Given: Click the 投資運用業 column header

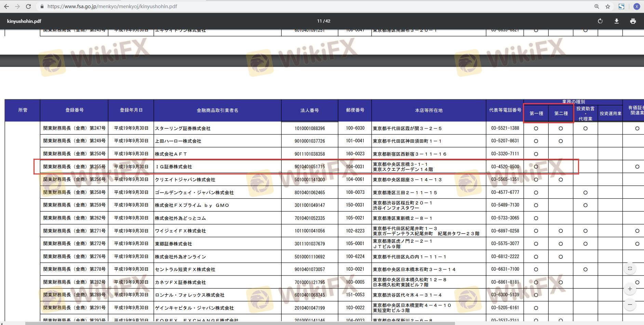Looking at the screenshot, I should click(610, 113).
